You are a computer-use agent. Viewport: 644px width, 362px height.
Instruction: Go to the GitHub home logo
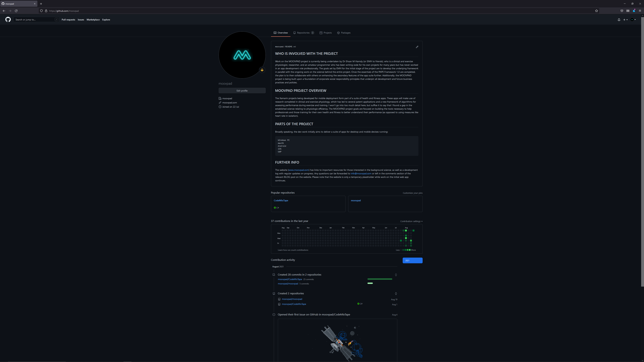(8, 19)
